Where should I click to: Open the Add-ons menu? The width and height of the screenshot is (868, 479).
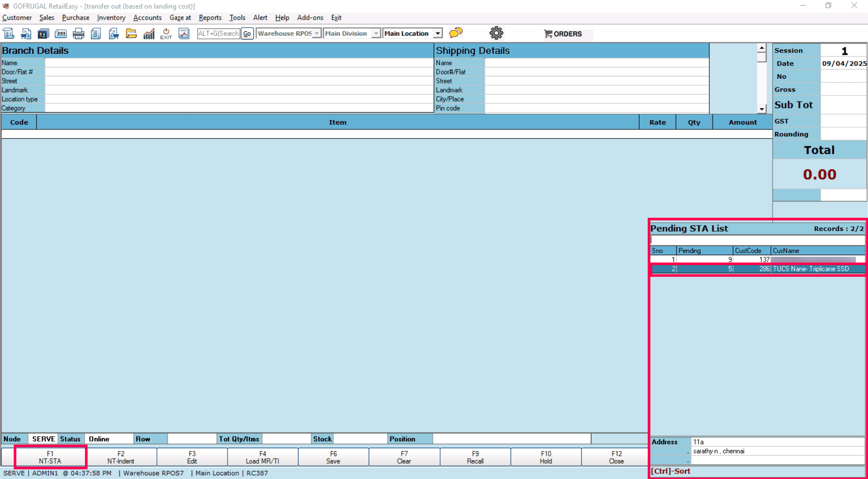[310, 18]
